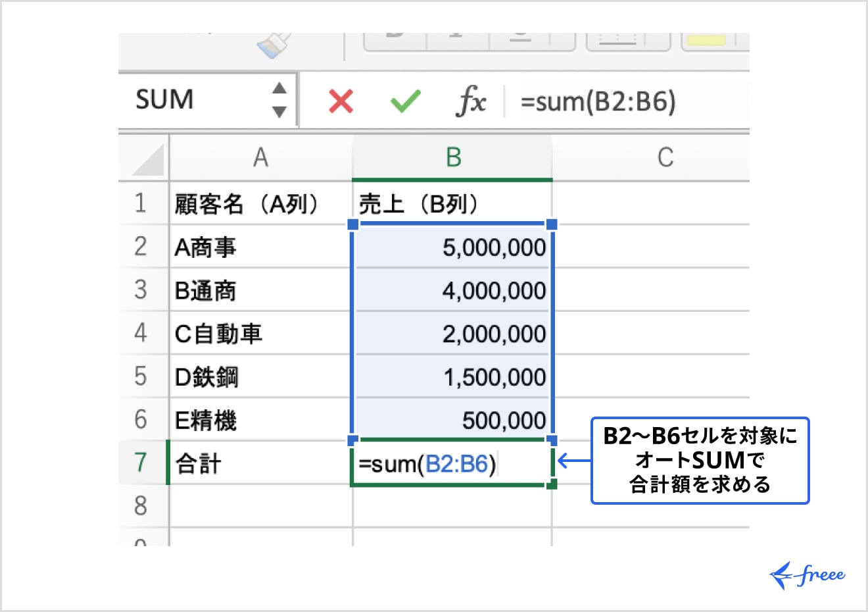Select the row 7 header
This screenshot has width=868, height=612.
142,463
